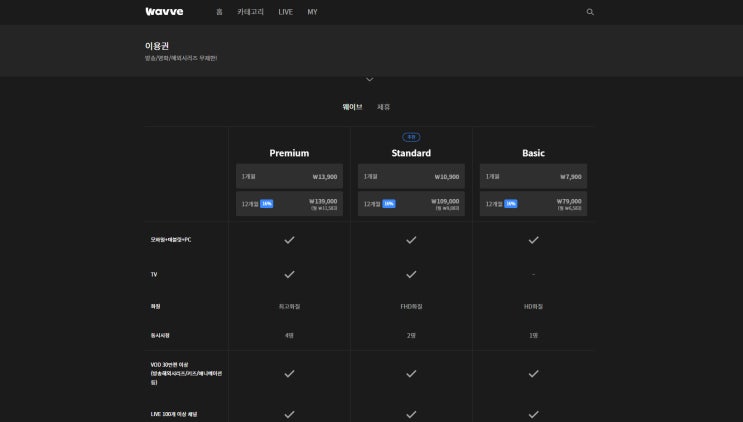Select Basic 1개월 ₩7,900 plan
743x422 pixels.
point(534,176)
